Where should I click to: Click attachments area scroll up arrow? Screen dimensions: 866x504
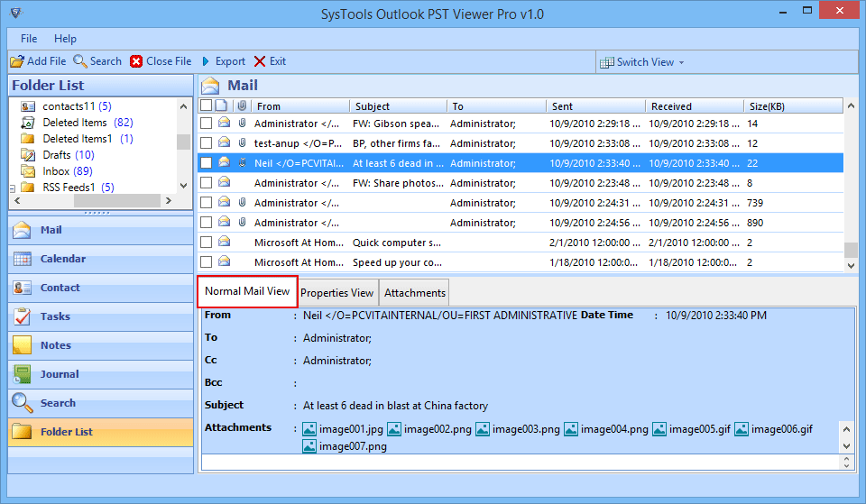(x=846, y=429)
